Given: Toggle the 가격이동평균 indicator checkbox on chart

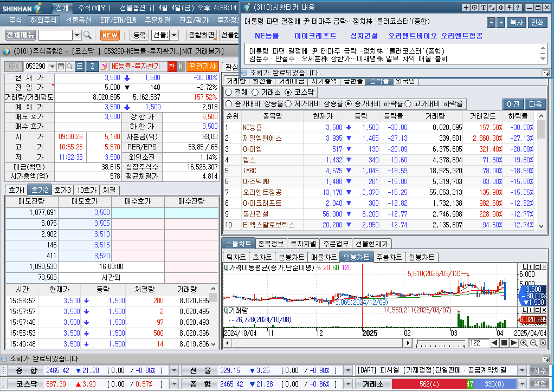Looking at the screenshot, I should pyautogui.click(x=226, y=268).
